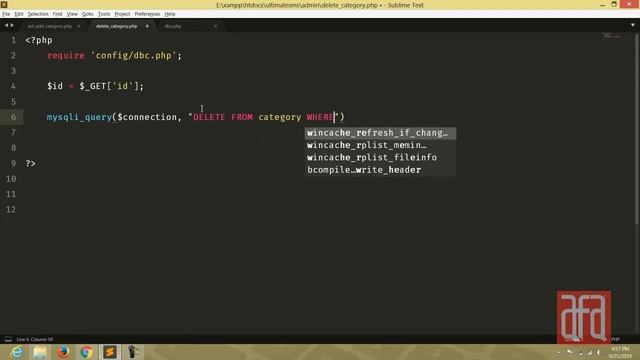Click the $connection variable on line 6
The image size is (640, 360).
147,117
